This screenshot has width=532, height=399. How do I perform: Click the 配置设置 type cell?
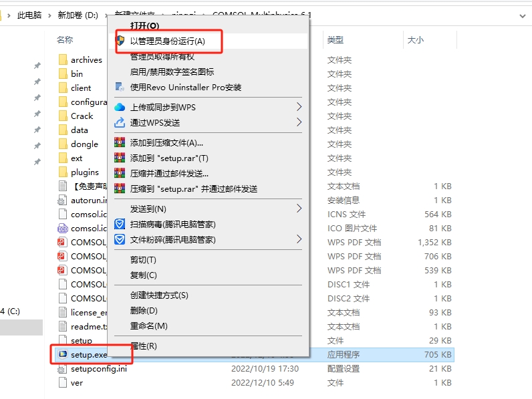click(344, 368)
